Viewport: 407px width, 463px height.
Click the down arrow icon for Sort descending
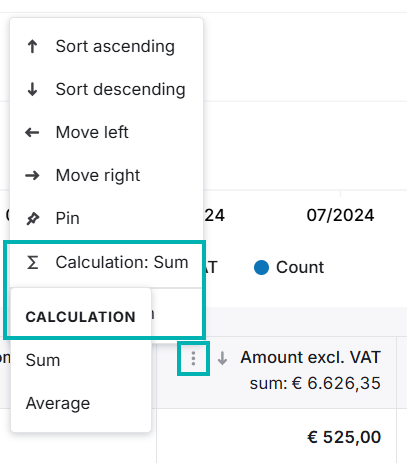32,89
